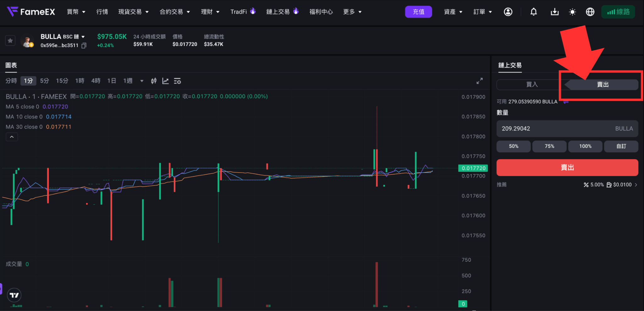Set sell amount to 100%
The image size is (644, 311).
[585, 146]
